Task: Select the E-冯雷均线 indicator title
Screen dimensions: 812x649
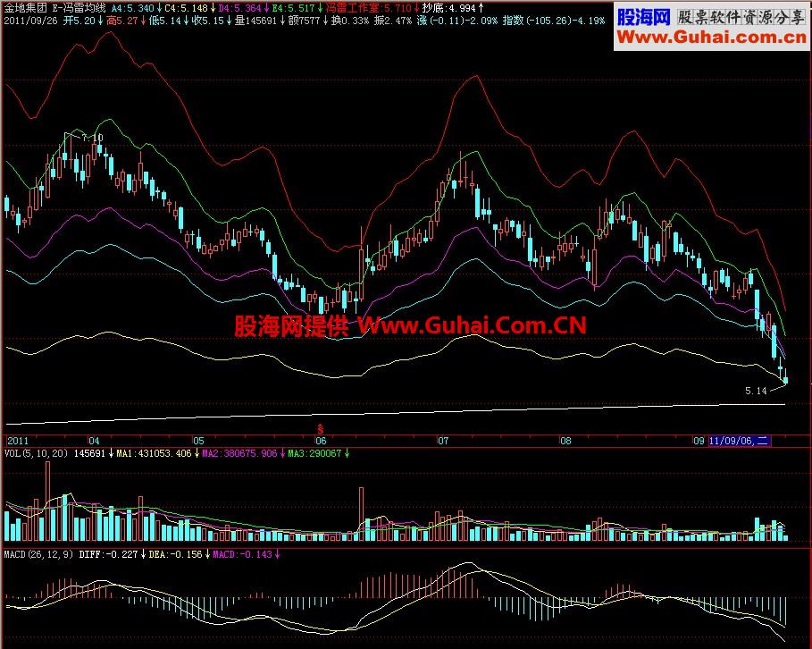Action: (x=79, y=8)
